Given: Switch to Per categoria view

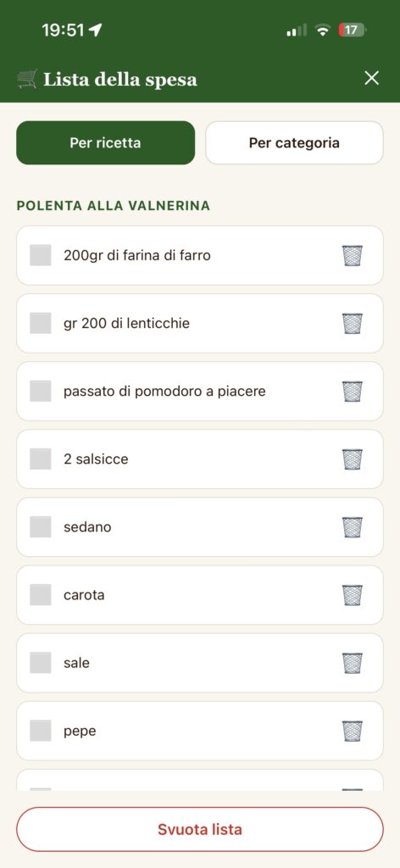Looking at the screenshot, I should tap(294, 142).
